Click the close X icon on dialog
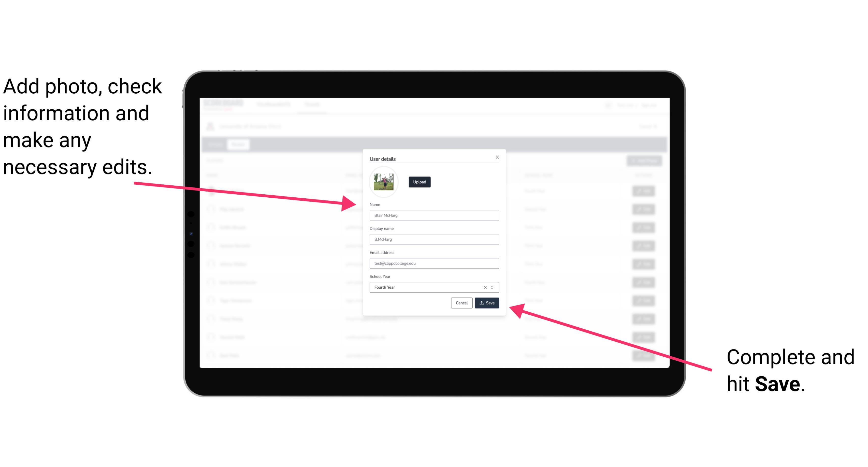 click(x=498, y=157)
